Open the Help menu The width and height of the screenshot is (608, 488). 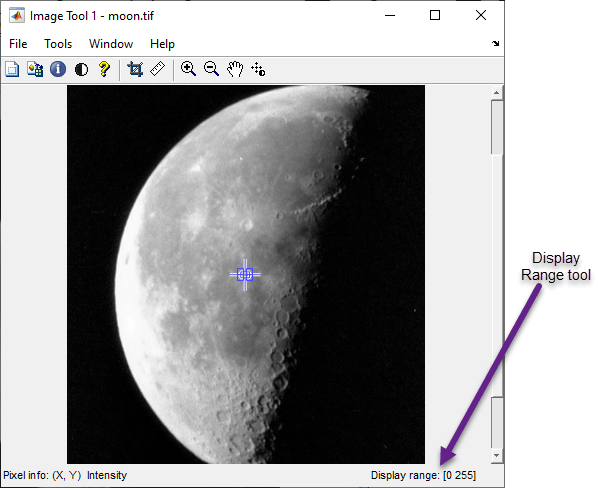(162, 44)
